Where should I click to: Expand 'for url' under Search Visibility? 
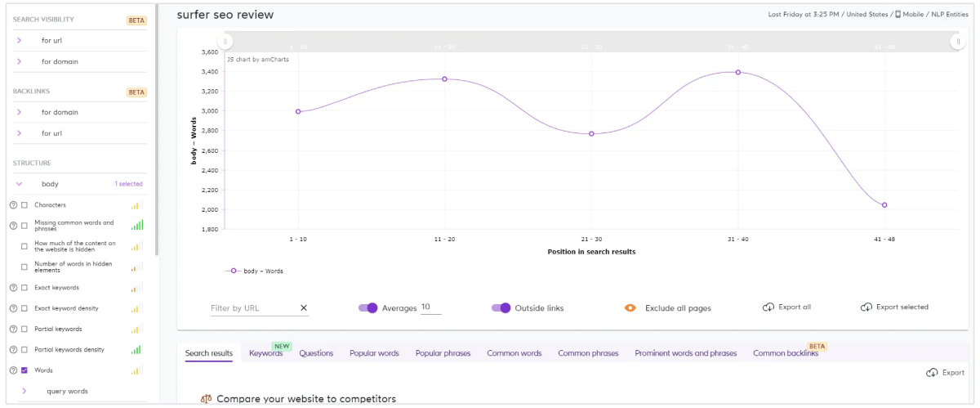[x=19, y=40]
